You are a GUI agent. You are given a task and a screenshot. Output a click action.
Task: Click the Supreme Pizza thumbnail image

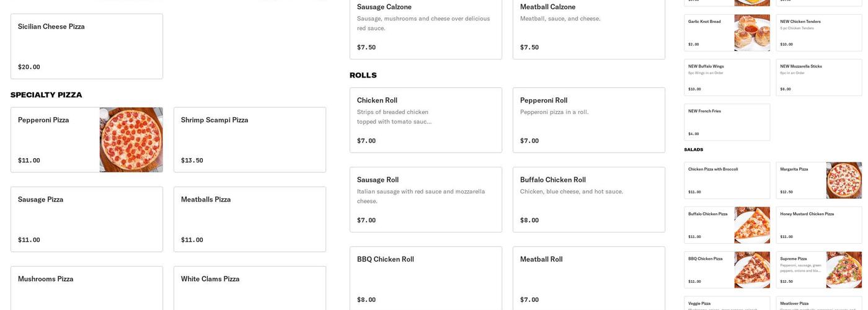tap(843, 270)
